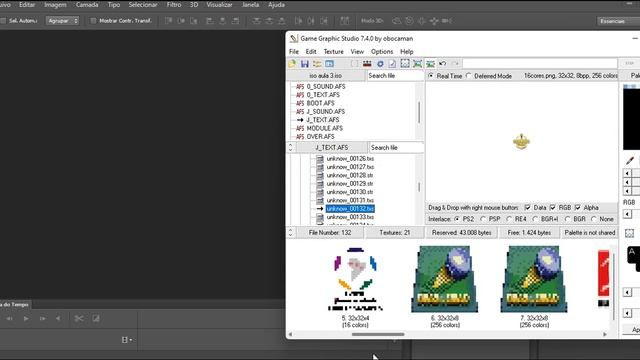Click the stepper beside J_TEXT.AFS header
Screen dimensions: 640x360
pyautogui.click(x=291, y=147)
